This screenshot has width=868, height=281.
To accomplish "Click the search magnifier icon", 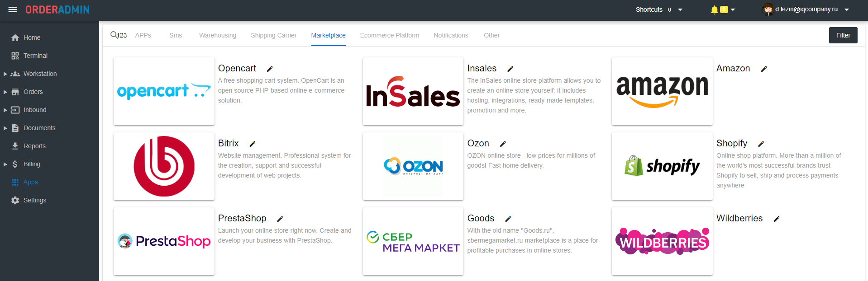I will coord(114,35).
